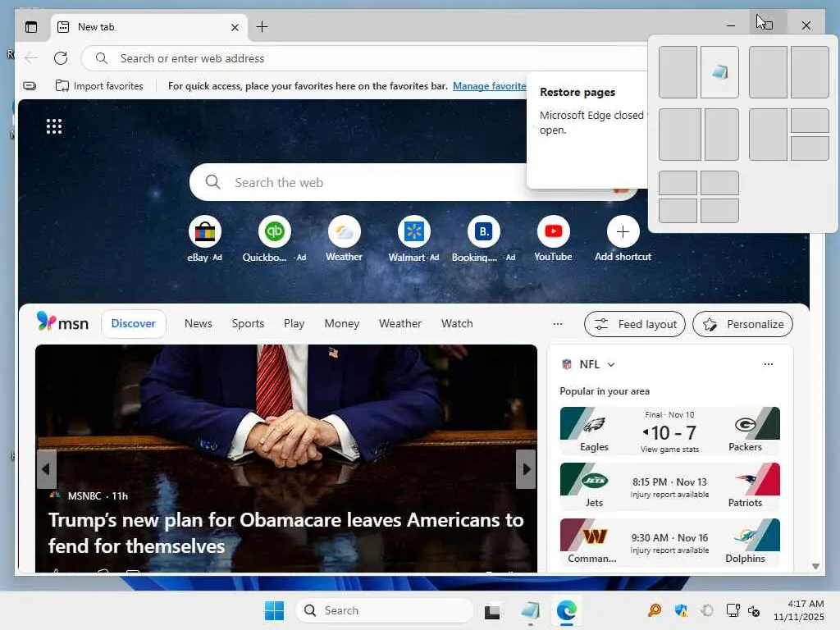This screenshot has width=840, height=630.
Task: Switch to the News tab
Action: (x=199, y=323)
